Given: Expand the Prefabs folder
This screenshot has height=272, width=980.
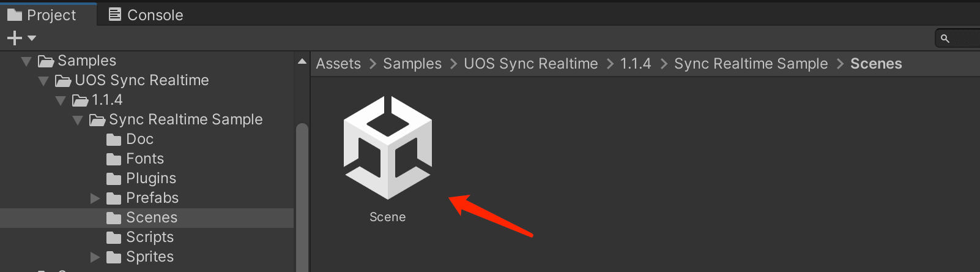Looking at the screenshot, I should click(x=95, y=198).
